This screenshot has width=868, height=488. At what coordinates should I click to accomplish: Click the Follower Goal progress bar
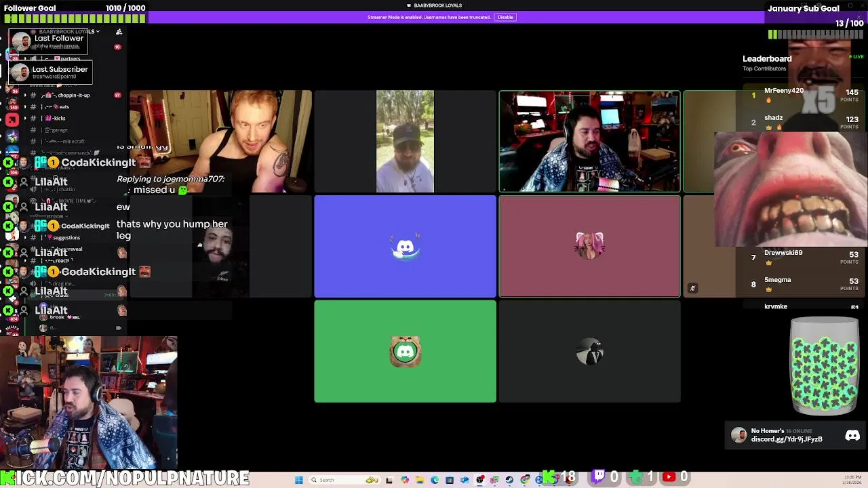coord(75,18)
